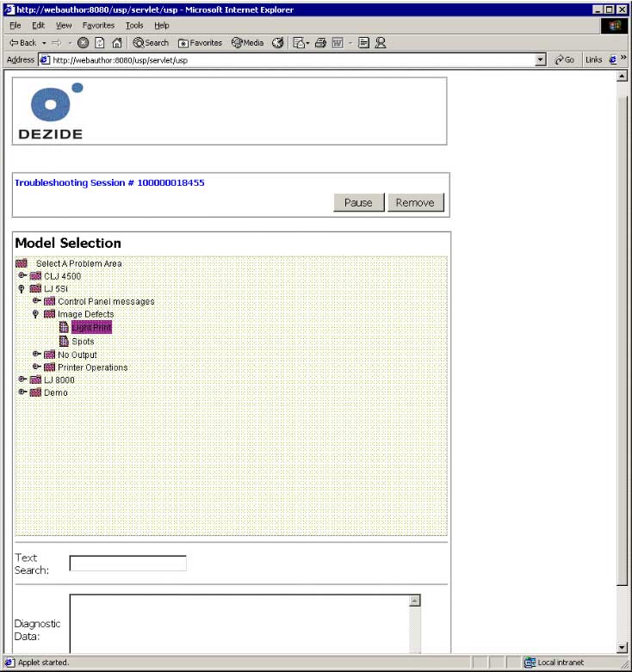632x672 pixels.
Task: Select the highlighted Light Print model
Action: pyautogui.click(x=92, y=328)
